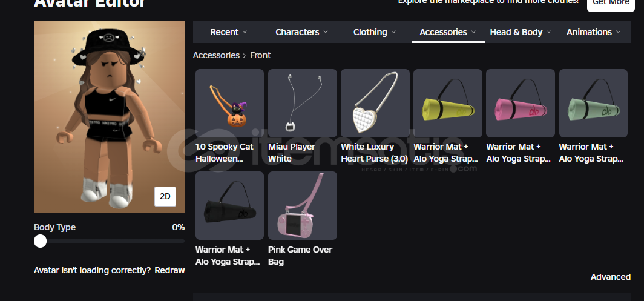This screenshot has height=301, width=644.
Task: Select the yellow Warrior Mat yoga strap
Action: pyautogui.click(x=448, y=103)
